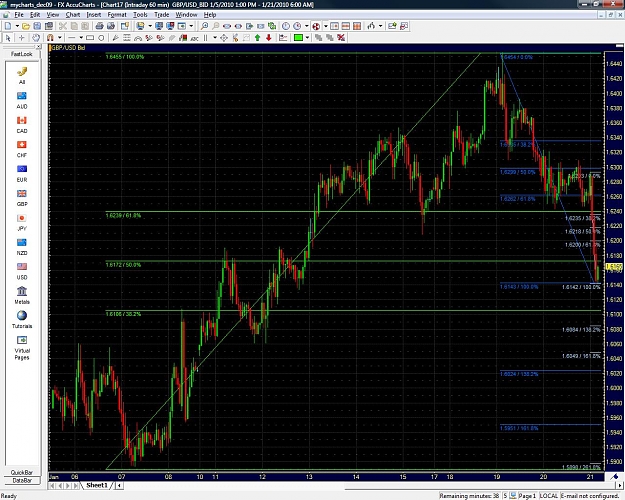
Task: Print the chart with printer icon
Action: pos(99,26)
